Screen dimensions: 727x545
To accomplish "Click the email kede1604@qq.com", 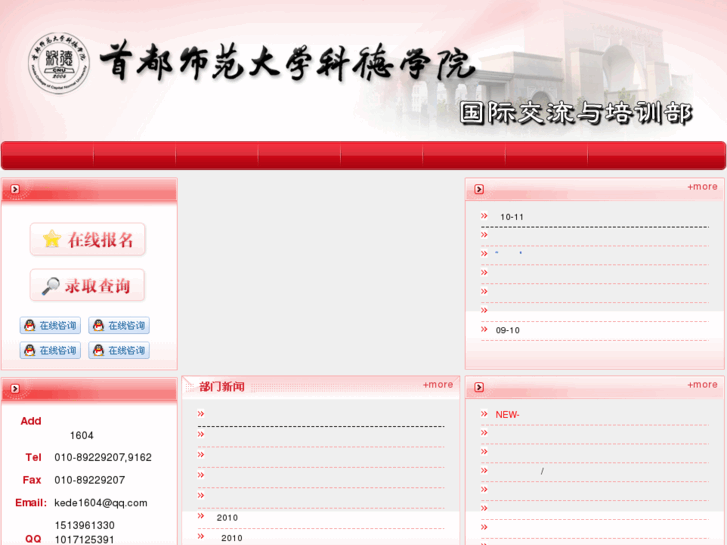I will [101, 503].
